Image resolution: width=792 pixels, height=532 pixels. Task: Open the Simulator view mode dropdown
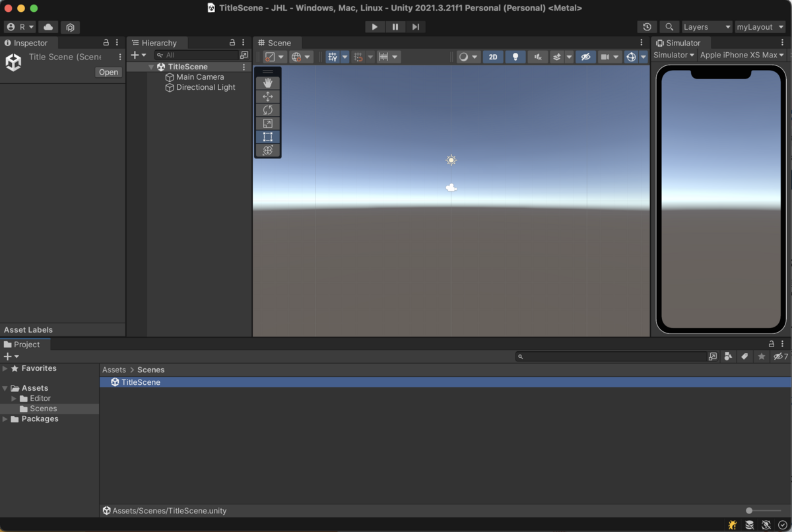[x=674, y=55]
